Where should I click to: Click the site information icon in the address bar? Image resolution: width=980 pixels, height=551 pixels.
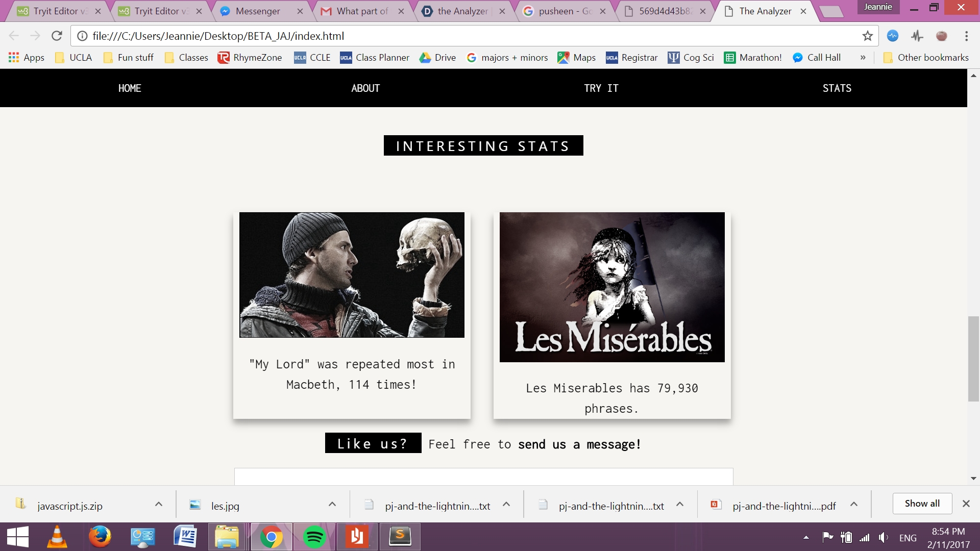[x=82, y=36]
